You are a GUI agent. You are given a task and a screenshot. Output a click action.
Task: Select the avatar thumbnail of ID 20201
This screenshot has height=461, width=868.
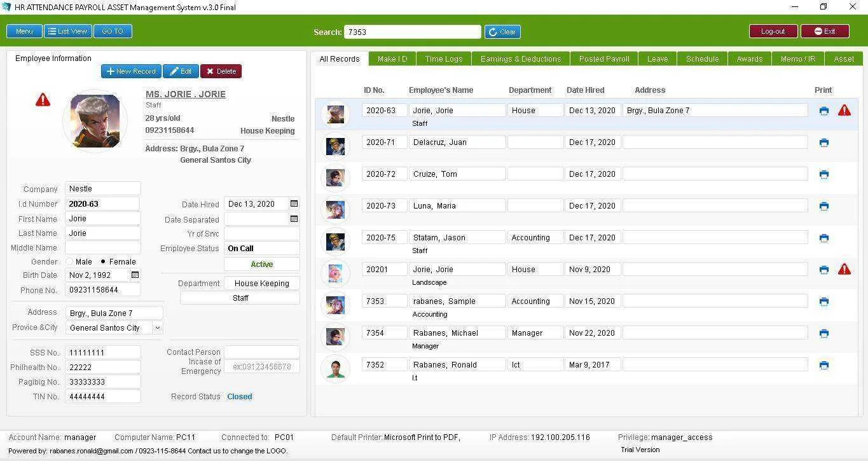(x=335, y=273)
